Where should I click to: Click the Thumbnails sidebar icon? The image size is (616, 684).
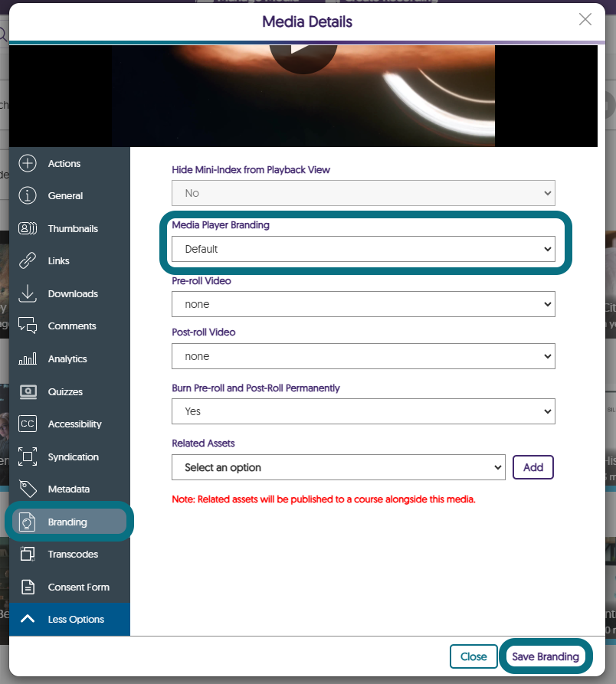(x=28, y=228)
